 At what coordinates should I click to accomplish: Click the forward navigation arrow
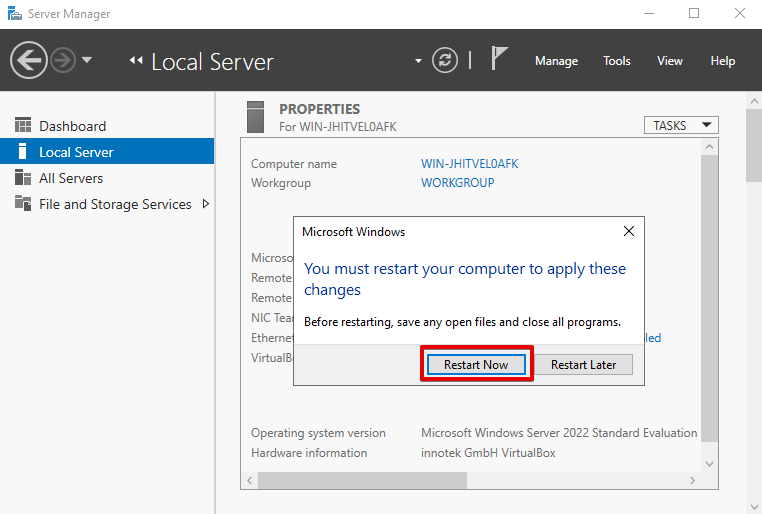(63, 60)
